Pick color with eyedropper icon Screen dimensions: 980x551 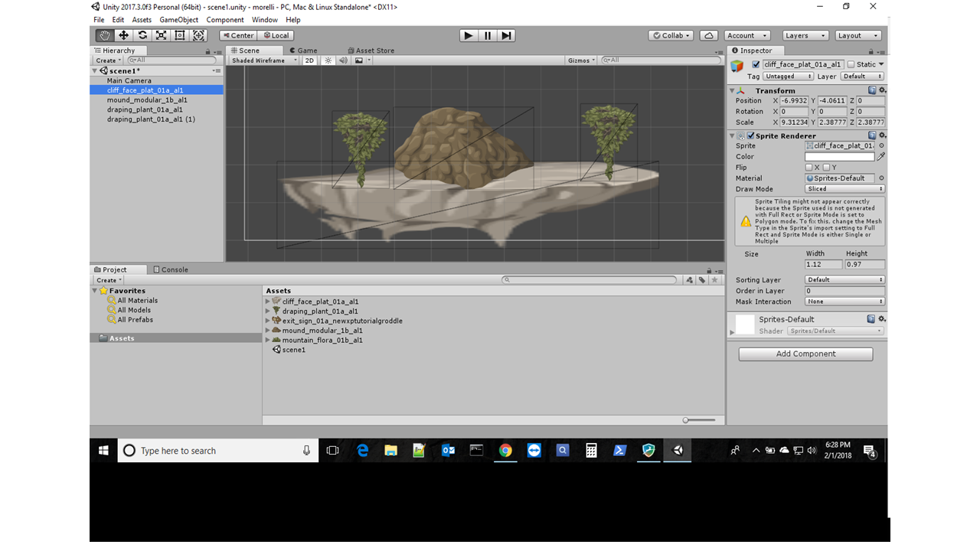[881, 156]
